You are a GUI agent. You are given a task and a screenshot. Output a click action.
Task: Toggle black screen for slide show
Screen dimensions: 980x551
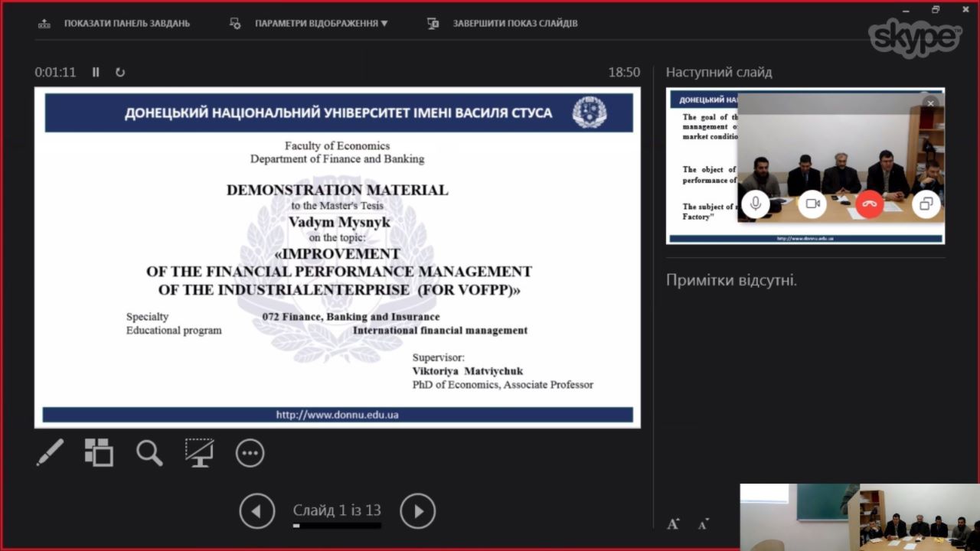coord(199,452)
